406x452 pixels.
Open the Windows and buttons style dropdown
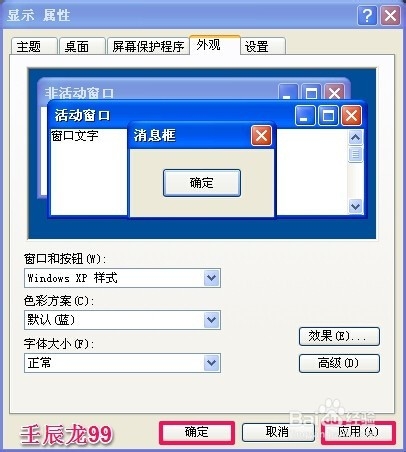pyautogui.click(x=211, y=278)
